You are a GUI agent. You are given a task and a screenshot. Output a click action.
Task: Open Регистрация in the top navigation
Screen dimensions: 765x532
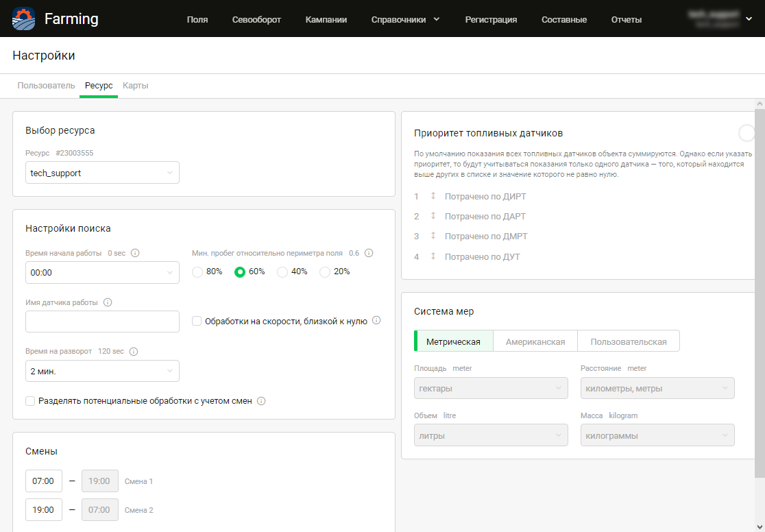(x=491, y=19)
